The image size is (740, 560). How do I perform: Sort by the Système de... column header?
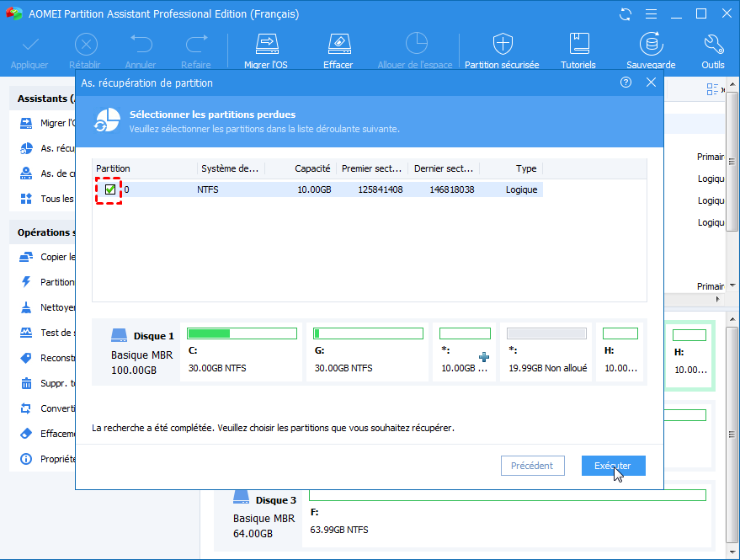coord(231,168)
